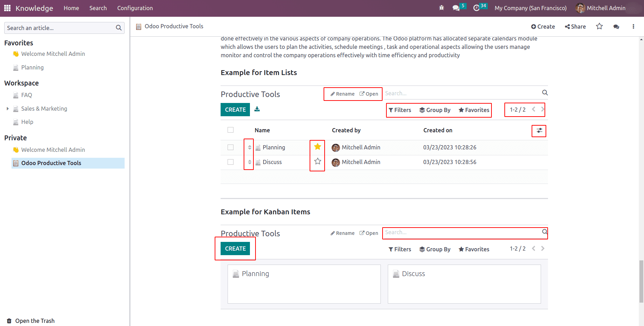The image size is (644, 326).
Task: Open Filters dropdown in kanban view
Action: (x=400, y=249)
